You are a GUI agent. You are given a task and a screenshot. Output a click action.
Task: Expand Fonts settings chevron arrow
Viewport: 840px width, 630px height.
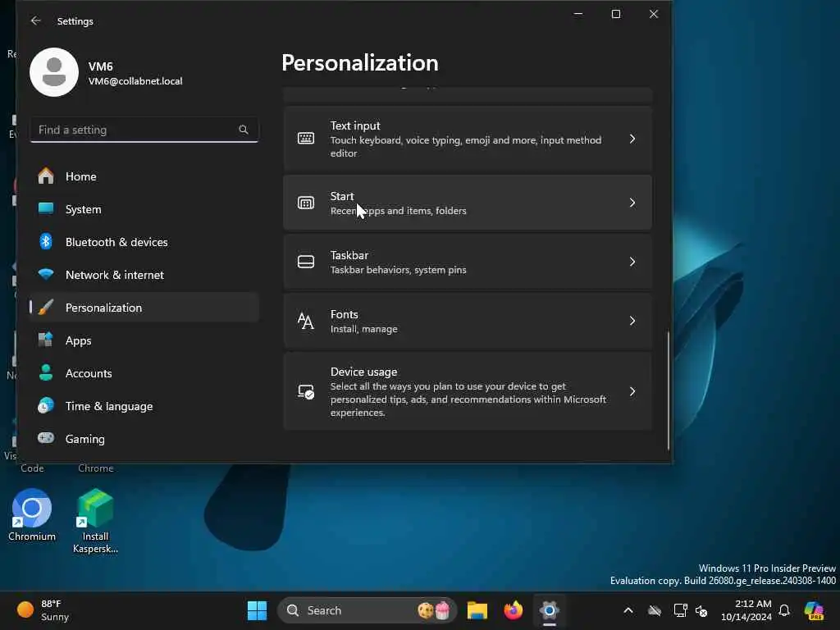click(632, 321)
